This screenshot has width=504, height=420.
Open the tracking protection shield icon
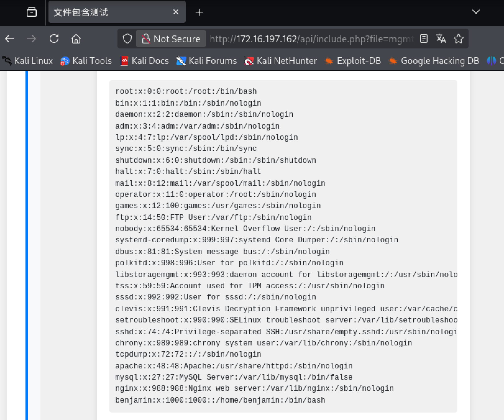(x=127, y=39)
